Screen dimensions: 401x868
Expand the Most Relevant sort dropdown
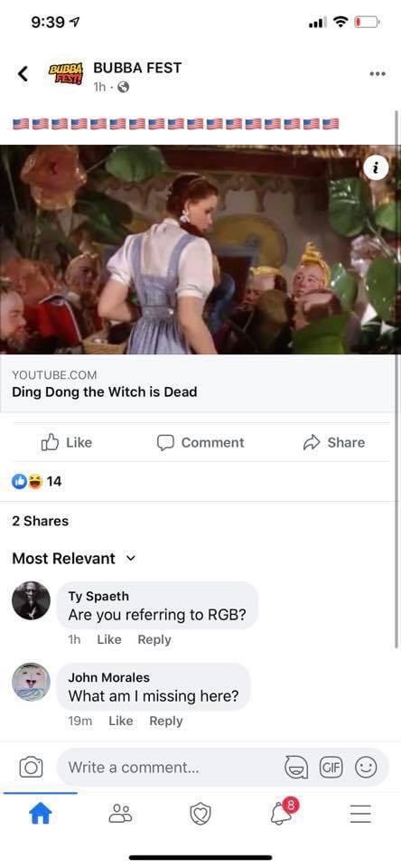pyautogui.click(x=73, y=559)
